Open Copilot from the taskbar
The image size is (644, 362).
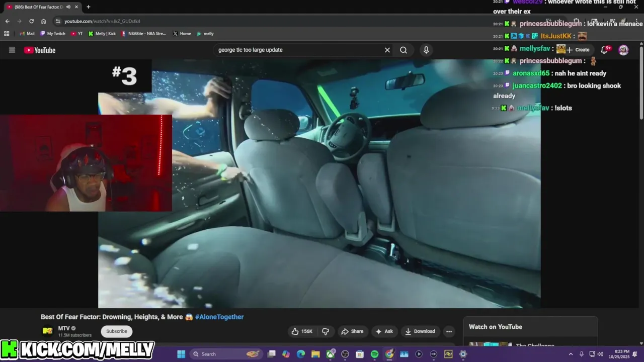pos(286,354)
